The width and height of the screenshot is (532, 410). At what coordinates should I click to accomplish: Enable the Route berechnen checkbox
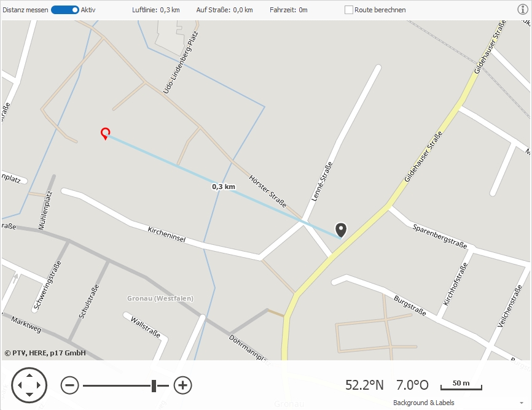pos(348,10)
